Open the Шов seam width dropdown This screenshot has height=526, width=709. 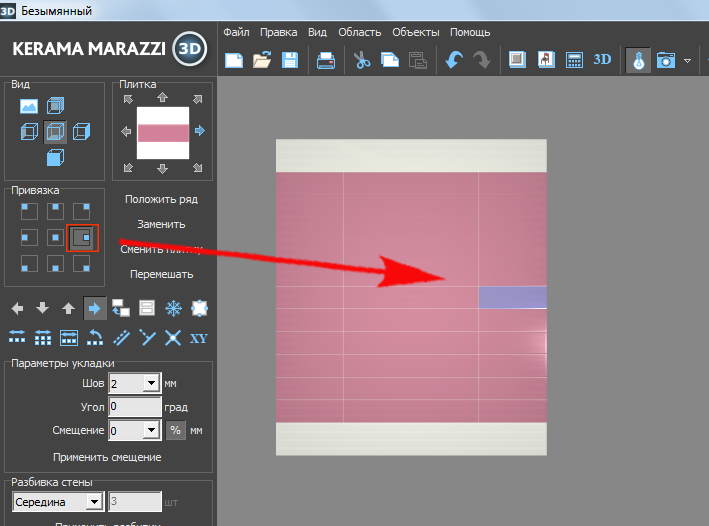(x=151, y=383)
